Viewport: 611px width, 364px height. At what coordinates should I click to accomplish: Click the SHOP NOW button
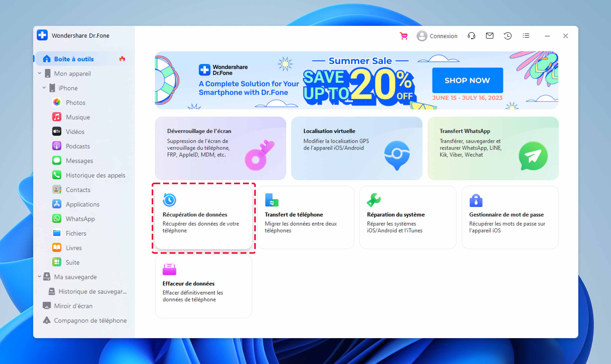coord(467,80)
